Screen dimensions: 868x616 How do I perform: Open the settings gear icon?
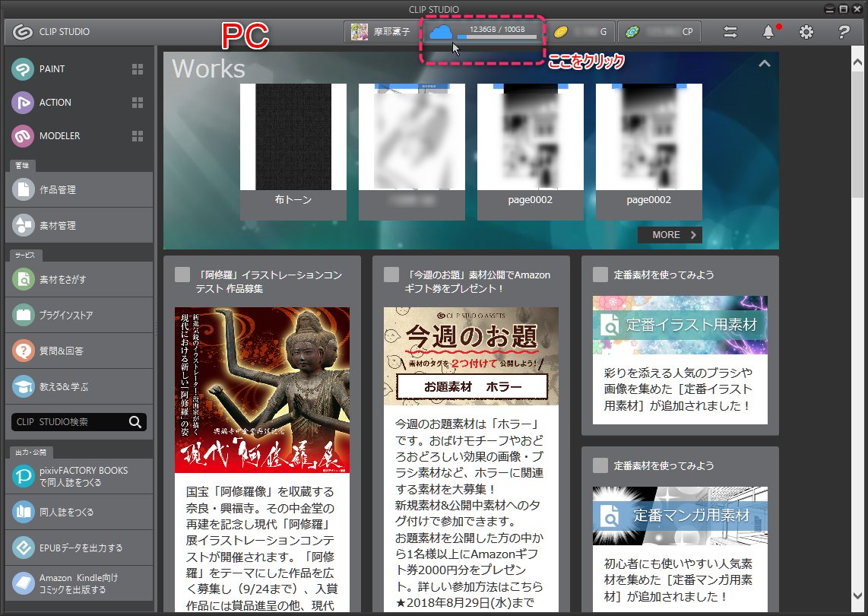[806, 32]
